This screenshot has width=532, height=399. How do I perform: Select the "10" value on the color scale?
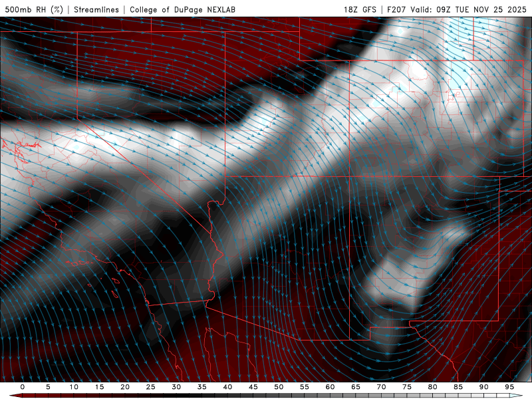pos(74,387)
